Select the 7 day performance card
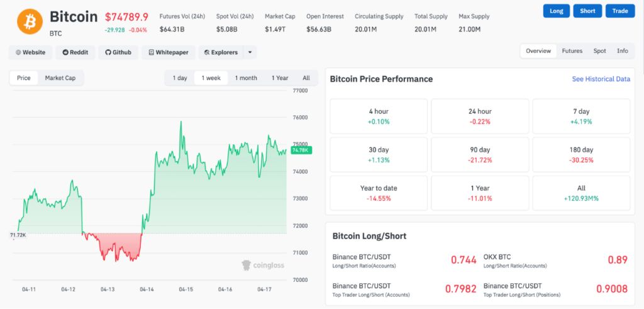This screenshot has width=644, height=309. coord(580,116)
